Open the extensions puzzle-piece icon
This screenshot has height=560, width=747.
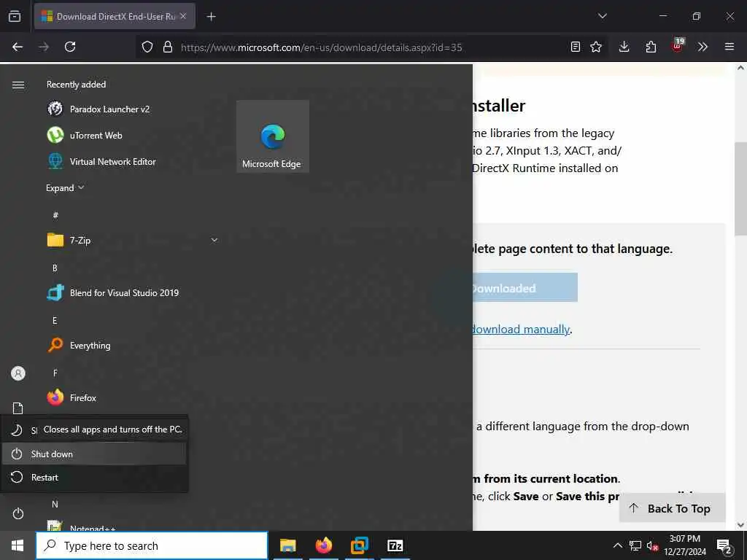tap(651, 47)
